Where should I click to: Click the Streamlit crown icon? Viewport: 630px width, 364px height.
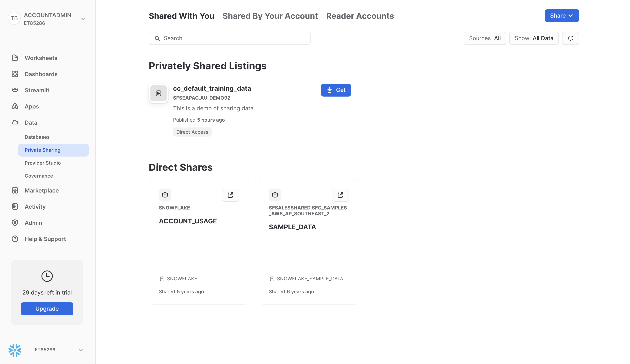15,90
